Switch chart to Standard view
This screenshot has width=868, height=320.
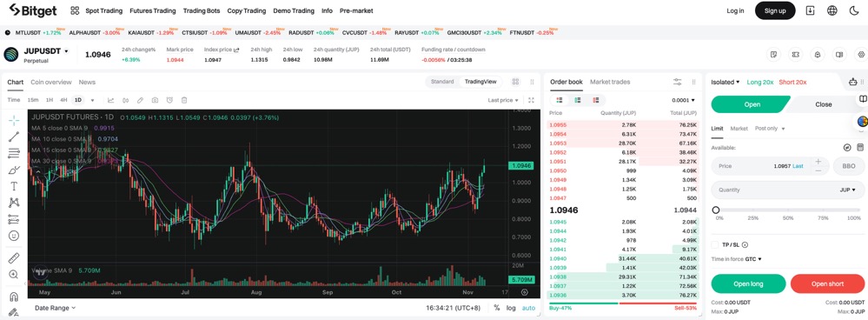click(442, 82)
